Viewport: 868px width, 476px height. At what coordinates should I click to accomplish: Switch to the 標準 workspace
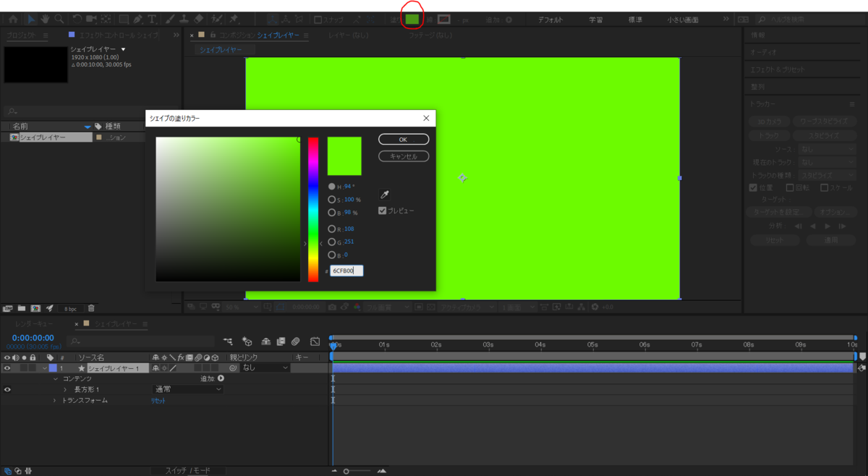pos(634,20)
